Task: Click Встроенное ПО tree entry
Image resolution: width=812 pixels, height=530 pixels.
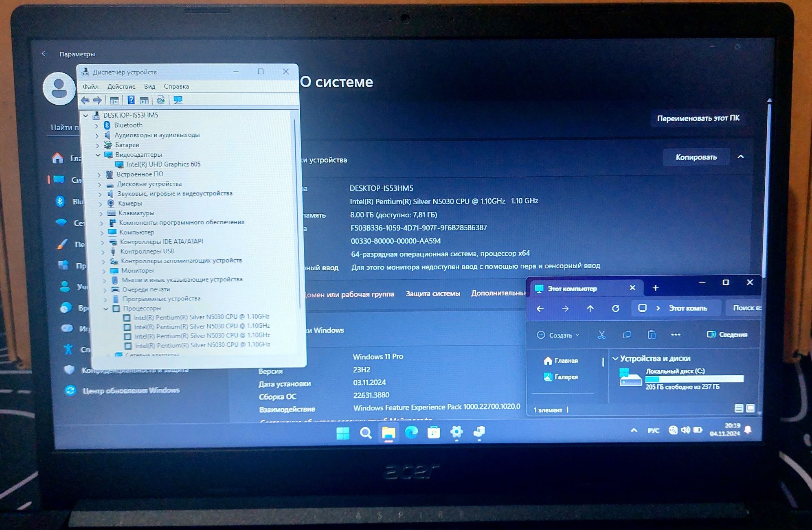Action: (140, 174)
